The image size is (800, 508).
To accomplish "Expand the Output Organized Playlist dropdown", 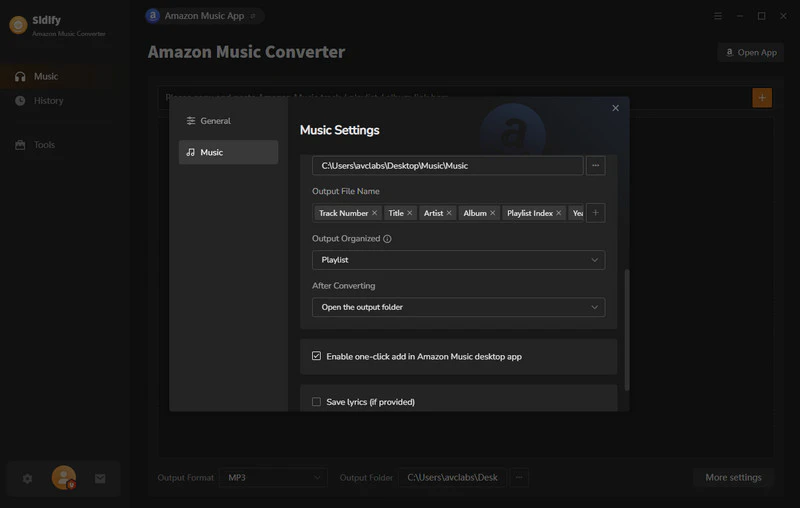I will tap(459, 260).
